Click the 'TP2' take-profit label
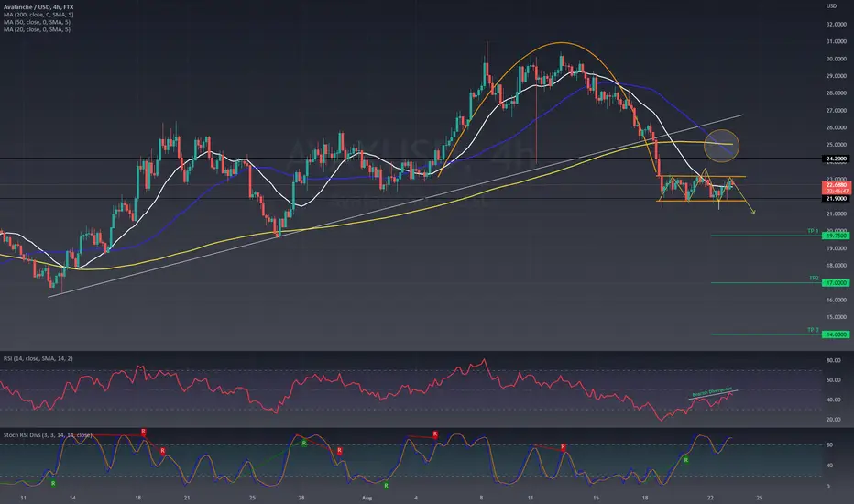The height and width of the screenshot is (504, 854). click(x=814, y=278)
